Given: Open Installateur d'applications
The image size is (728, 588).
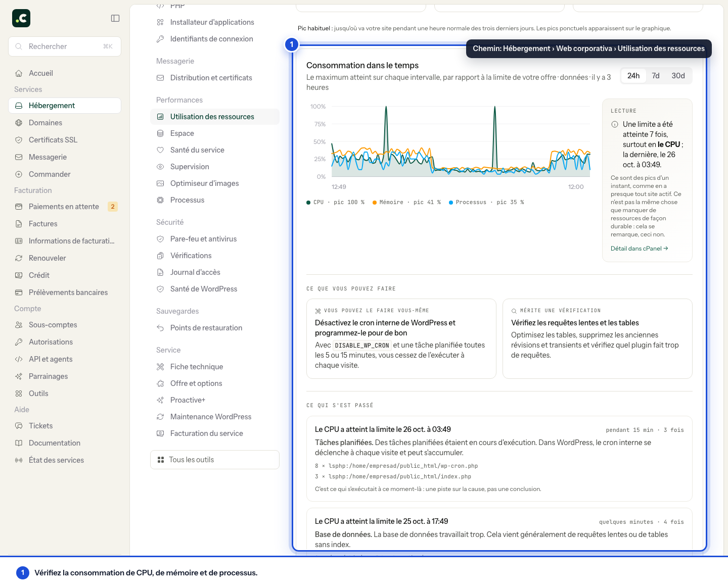Looking at the screenshot, I should [x=215, y=22].
